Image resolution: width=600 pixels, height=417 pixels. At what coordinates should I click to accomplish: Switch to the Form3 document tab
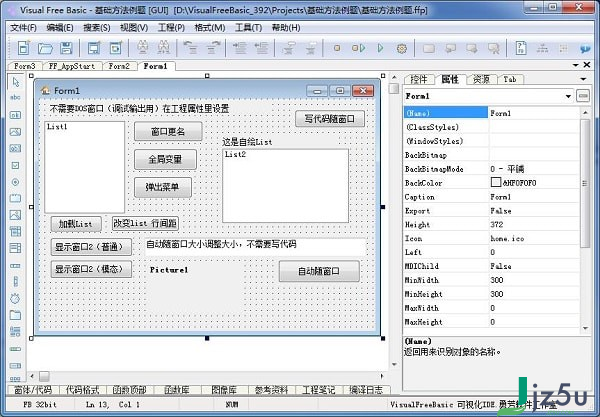pyautogui.click(x=24, y=66)
